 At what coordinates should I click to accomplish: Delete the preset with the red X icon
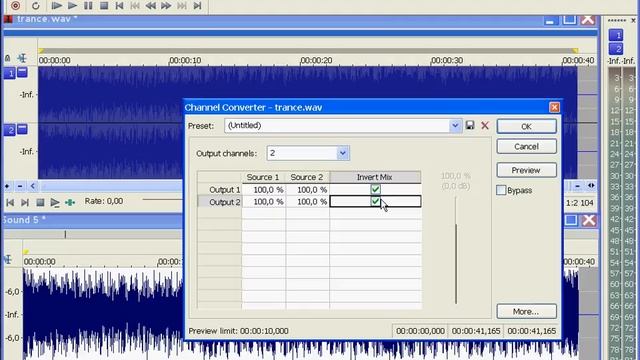[485, 125]
